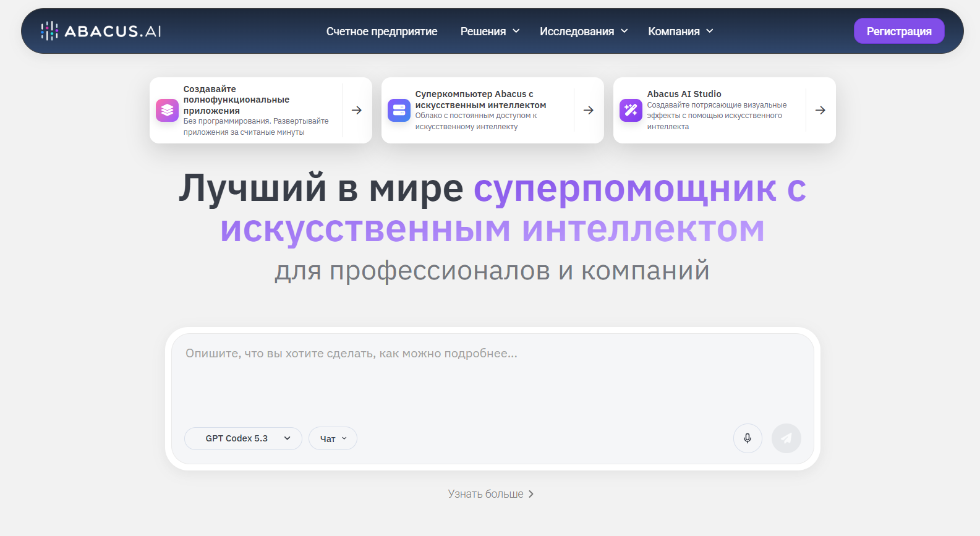Click the purple magic wand Studio icon
The image size is (980, 536).
pos(631,110)
